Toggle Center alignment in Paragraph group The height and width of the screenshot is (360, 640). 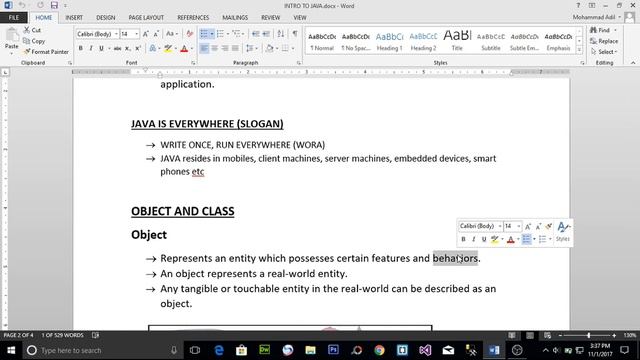(214, 49)
